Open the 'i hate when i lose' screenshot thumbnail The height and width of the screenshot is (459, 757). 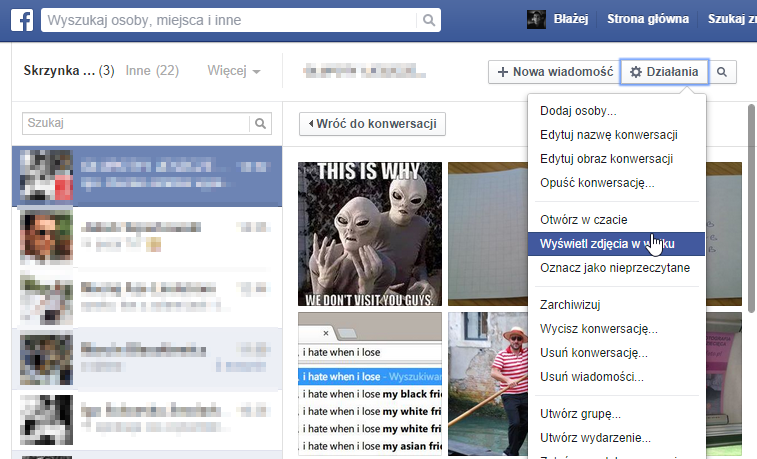pyautogui.click(x=370, y=384)
